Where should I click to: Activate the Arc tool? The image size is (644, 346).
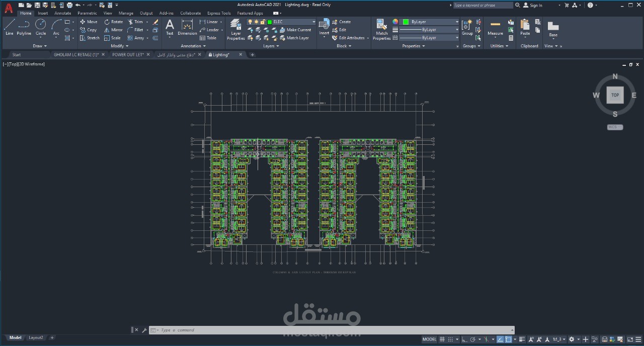coord(56,28)
